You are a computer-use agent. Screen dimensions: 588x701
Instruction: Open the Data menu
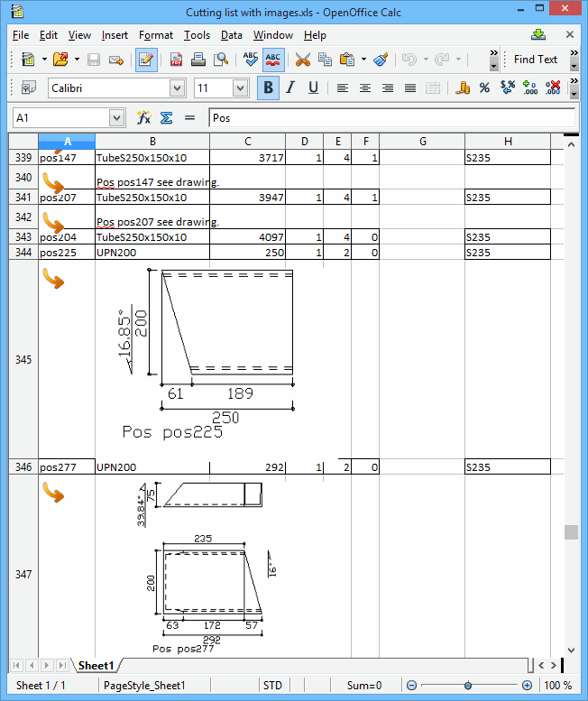click(x=231, y=35)
